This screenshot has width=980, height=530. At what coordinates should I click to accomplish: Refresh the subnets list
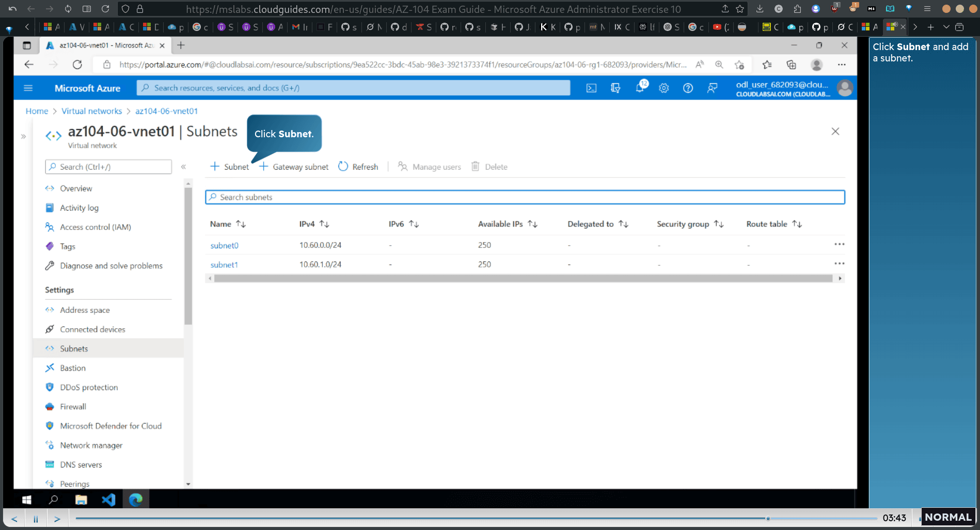coord(358,167)
